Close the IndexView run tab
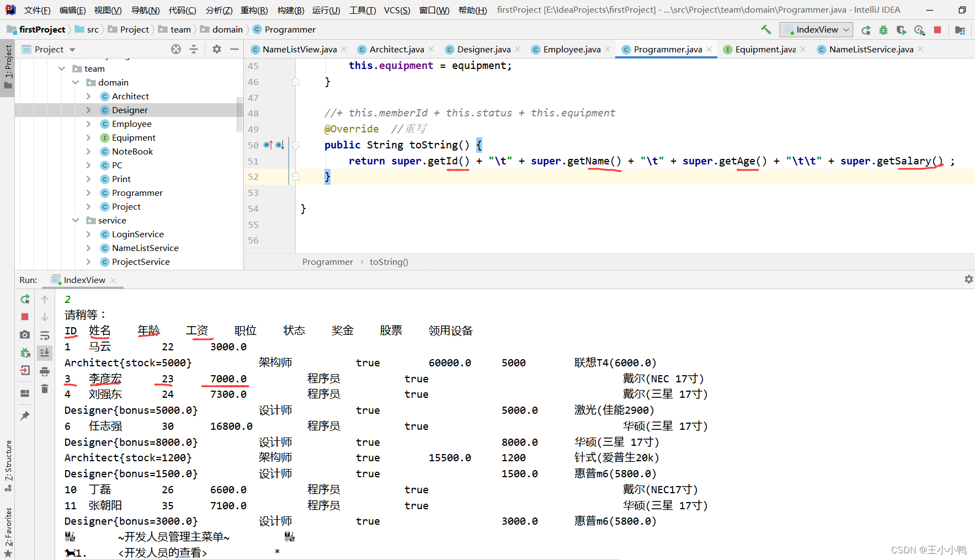This screenshot has width=975, height=560. pyautogui.click(x=113, y=280)
